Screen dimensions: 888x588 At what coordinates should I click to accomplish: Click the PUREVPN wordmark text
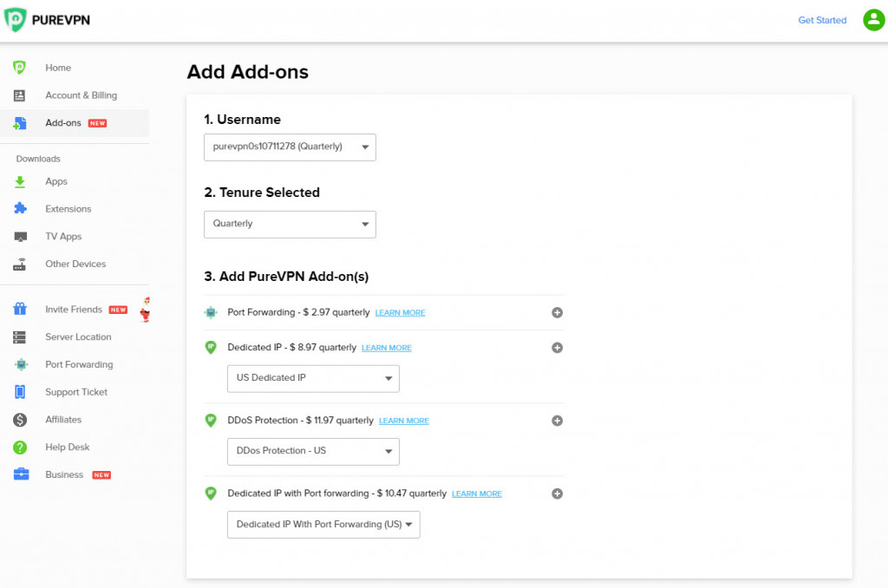click(61, 20)
